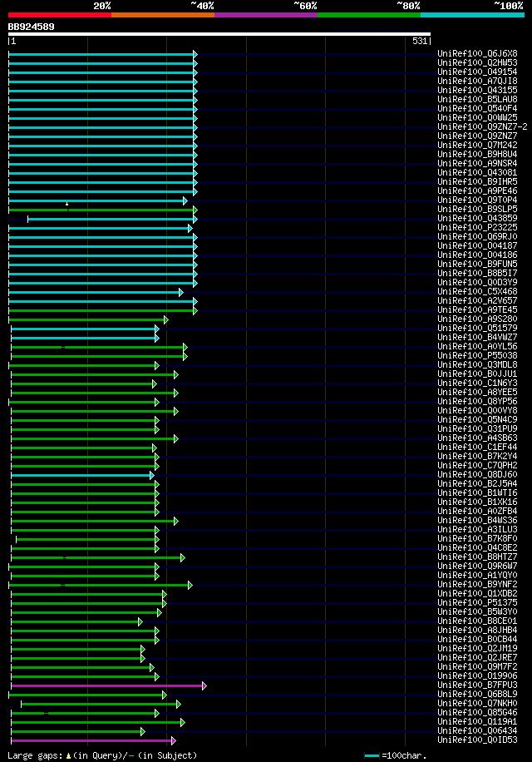Click the yellow gap triangle in bottom legend
The image size is (532, 762).
pyautogui.click(x=68, y=756)
